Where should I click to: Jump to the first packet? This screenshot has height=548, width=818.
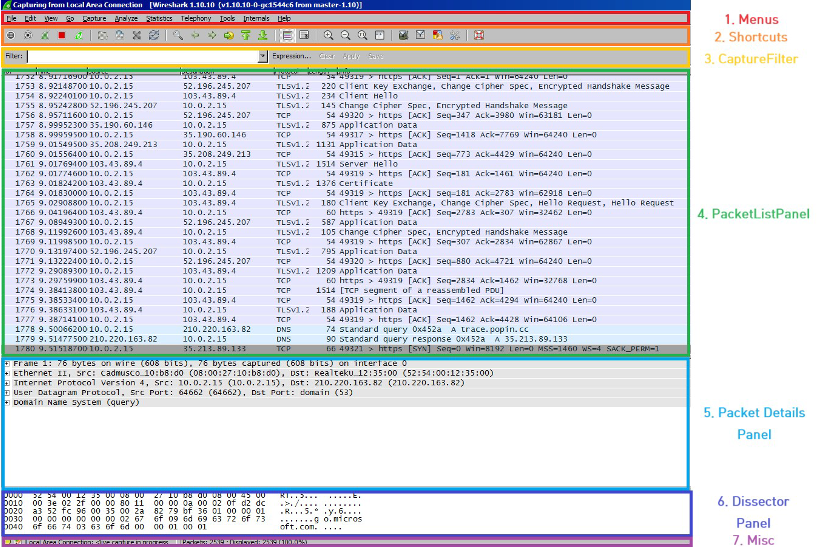(246, 35)
